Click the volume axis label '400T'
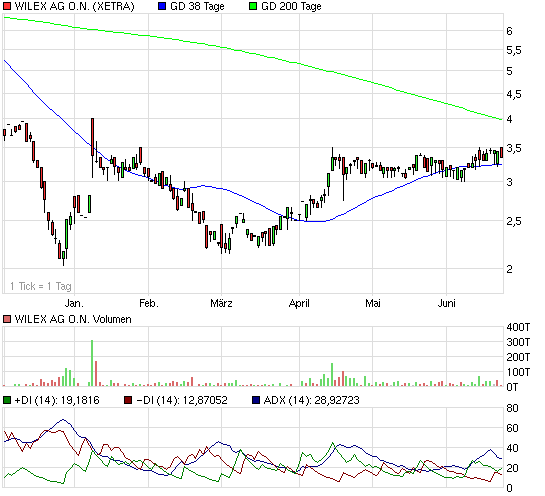This screenshot has height=496, width=545. [518, 327]
